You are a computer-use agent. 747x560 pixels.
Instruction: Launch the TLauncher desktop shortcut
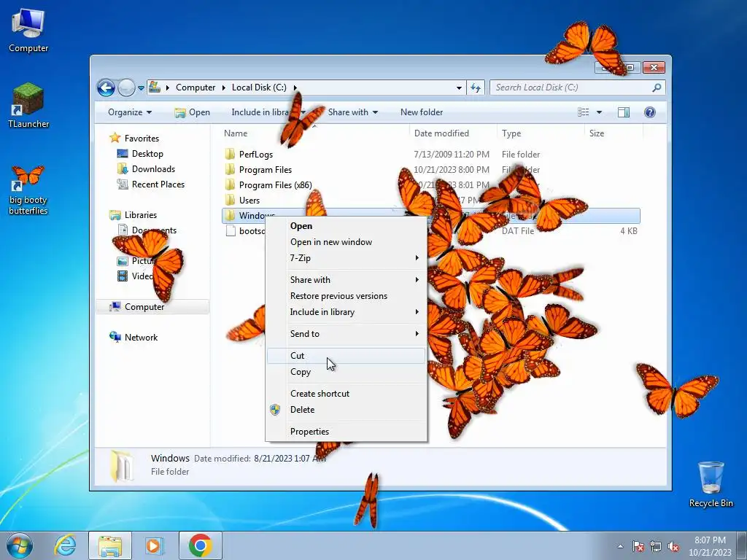point(28,106)
